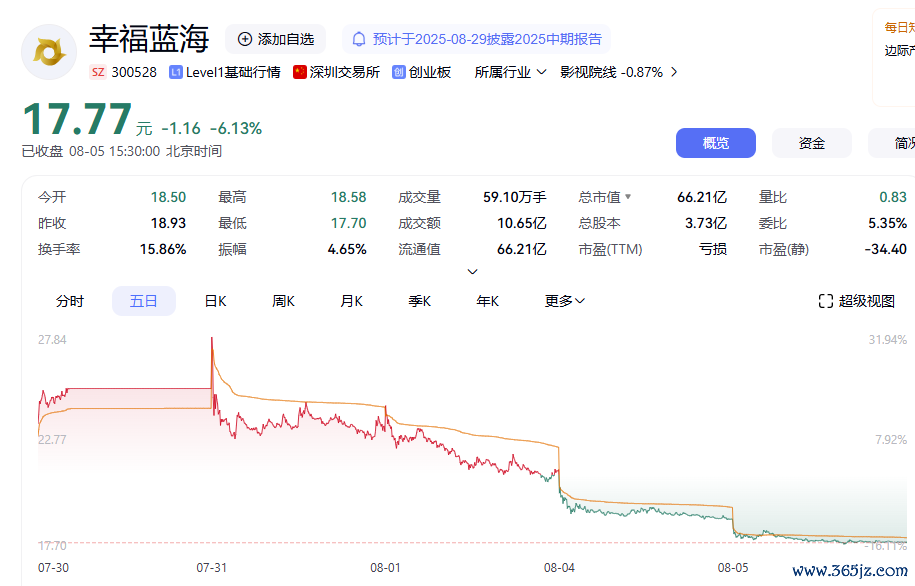
Task: Open the 周K chart tab
Action: click(x=283, y=301)
